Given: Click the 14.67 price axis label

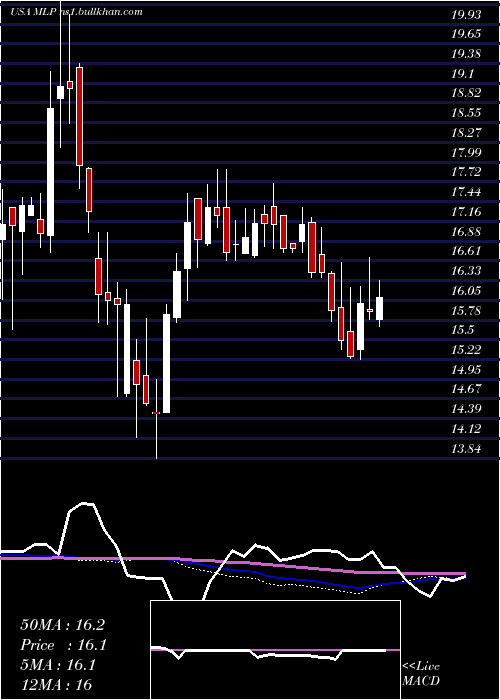Looking at the screenshot, I should tap(467, 389).
